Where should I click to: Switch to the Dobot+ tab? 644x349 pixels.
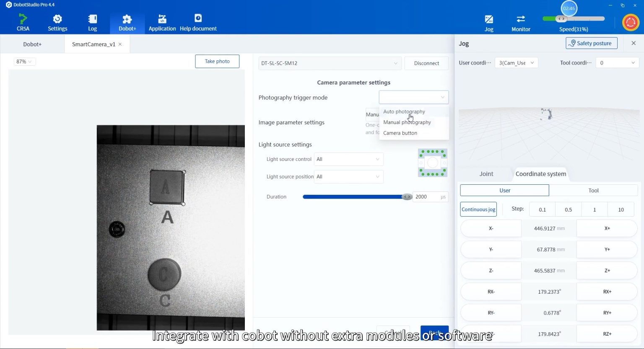coord(32,44)
